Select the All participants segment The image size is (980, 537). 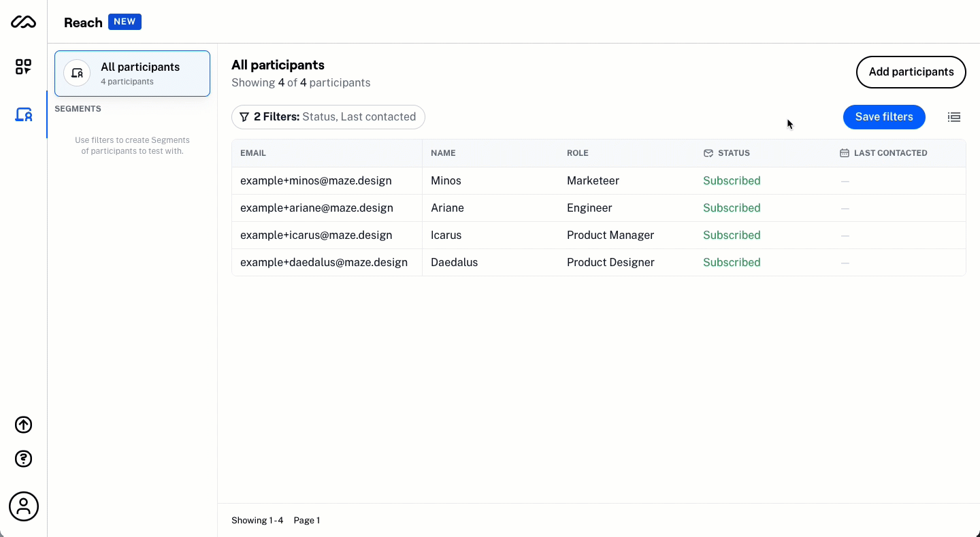click(132, 74)
